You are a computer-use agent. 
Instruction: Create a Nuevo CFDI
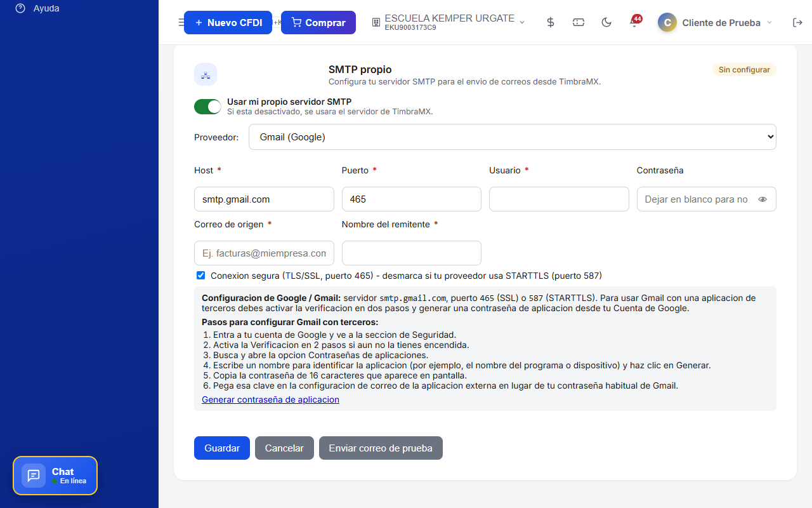[x=228, y=22]
